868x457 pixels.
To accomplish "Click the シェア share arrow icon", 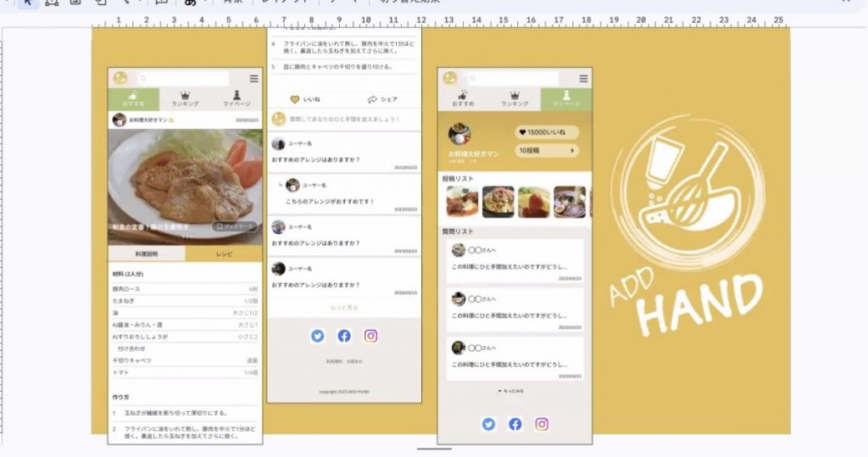I will click(372, 99).
